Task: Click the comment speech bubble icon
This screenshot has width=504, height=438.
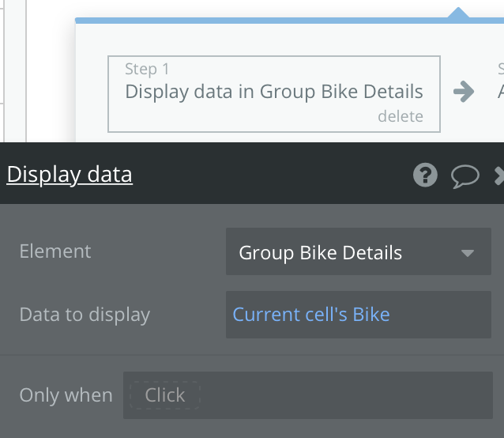Action: (465, 175)
